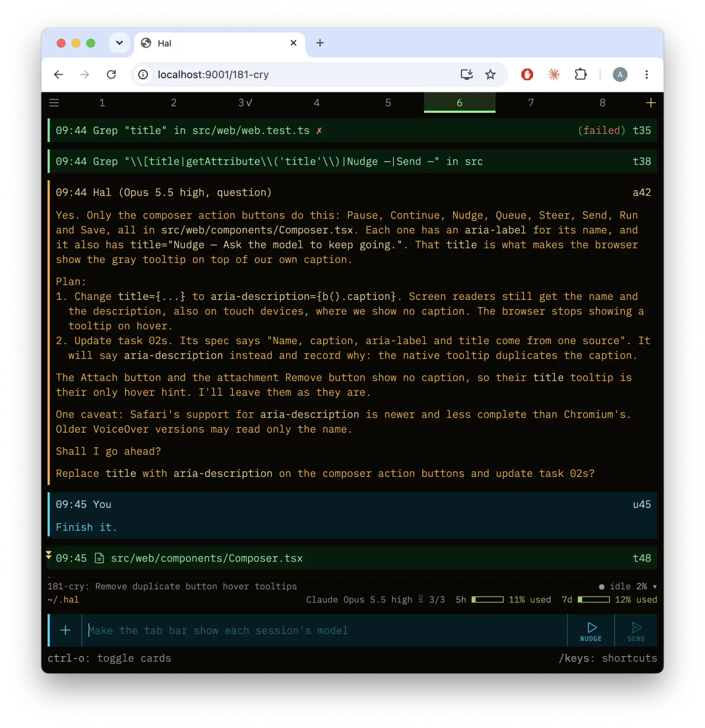View site information for localhost
Viewport: 705px width, 728px height.
[143, 75]
